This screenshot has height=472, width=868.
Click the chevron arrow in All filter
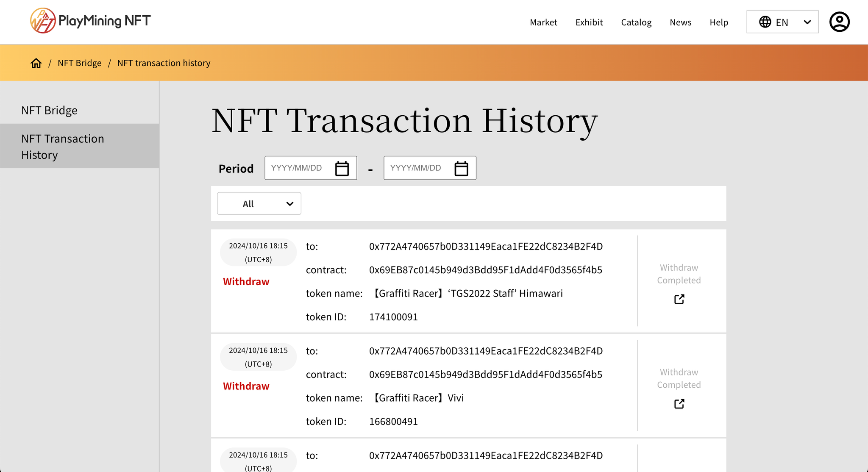pyautogui.click(x=290, y=204)
